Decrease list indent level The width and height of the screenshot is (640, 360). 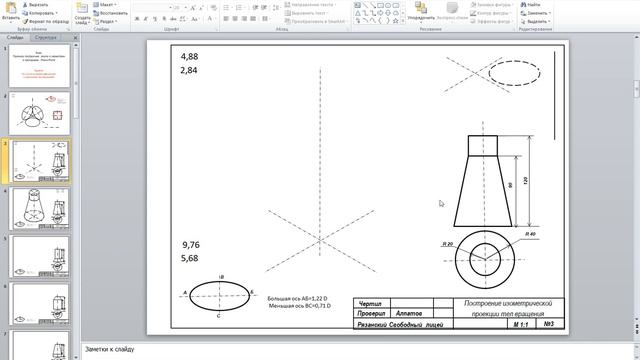coord(255,8)
